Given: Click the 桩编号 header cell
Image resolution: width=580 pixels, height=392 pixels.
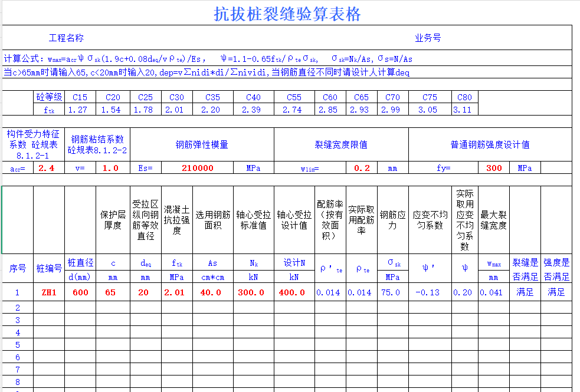Looking at the screenshot, I should point(49,269).
